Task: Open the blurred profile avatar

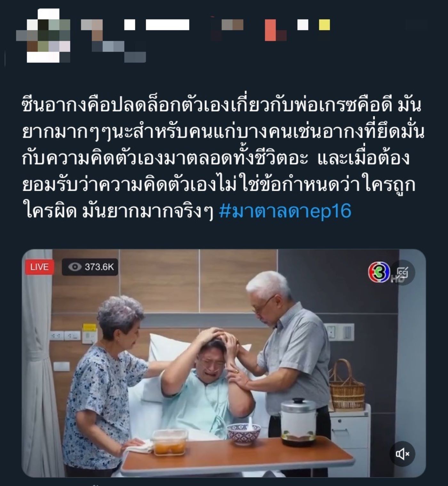Action: pyautogui.click(x=43, y=36)
